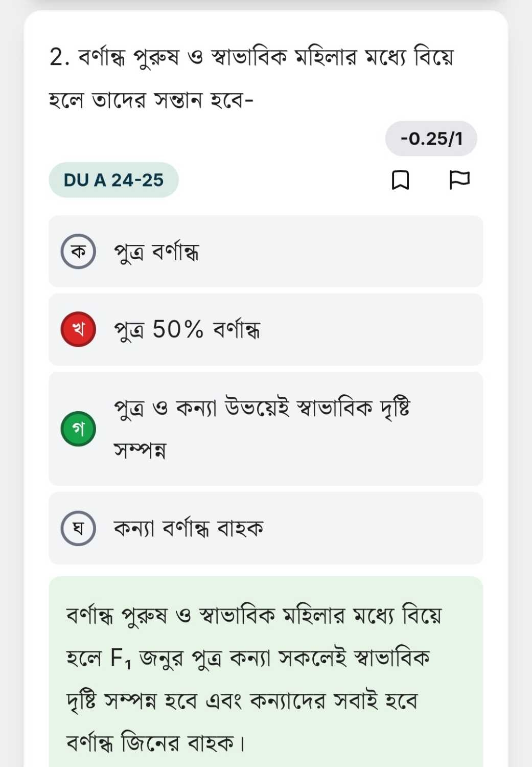Tap the green গ option circle

point(78,428)
